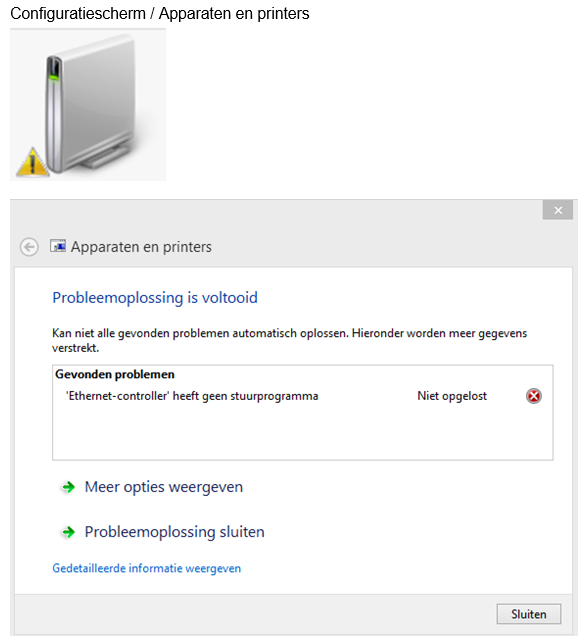This screenshot has height=640, width=582.
Task: Go back using the circular arrow button
Action: tap(29, 247)
